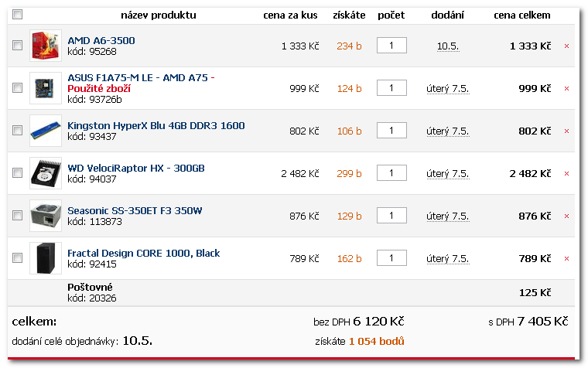Remove ASUS F1A75-M LE with red X
The image size is (588, 368).
click(566, 88)
